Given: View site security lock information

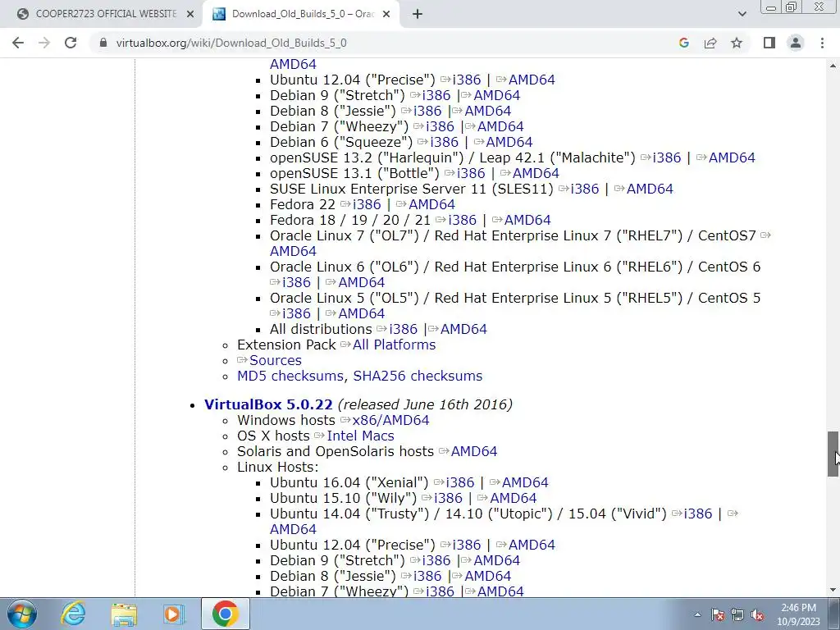Looking at the screenshot, I should (103, 43).
